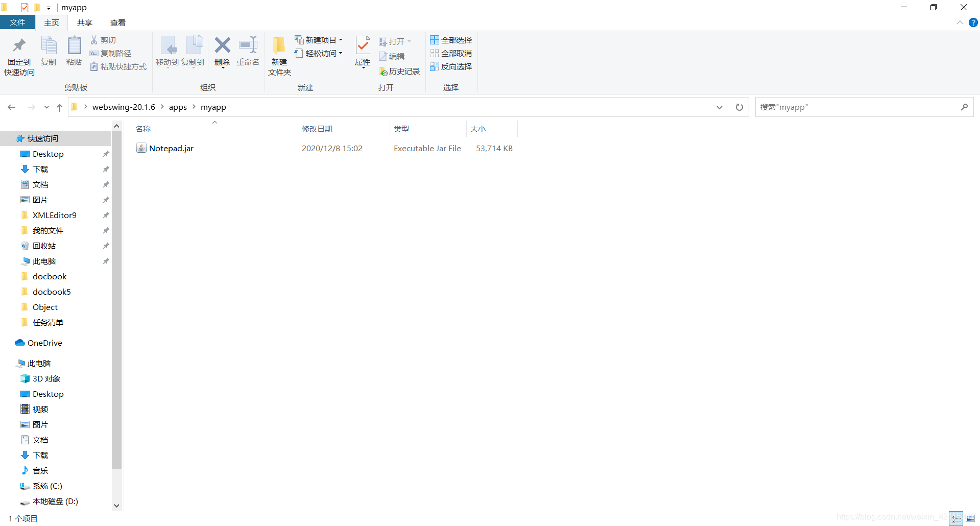Click the Cut (剪切) command
This screenshot has width=980, height=526.
103,40
